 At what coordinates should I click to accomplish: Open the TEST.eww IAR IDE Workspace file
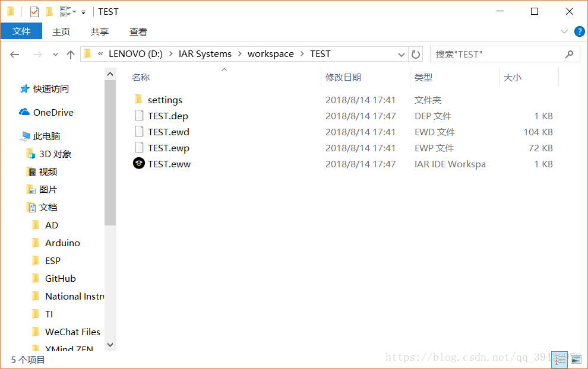tap(169, 164)
